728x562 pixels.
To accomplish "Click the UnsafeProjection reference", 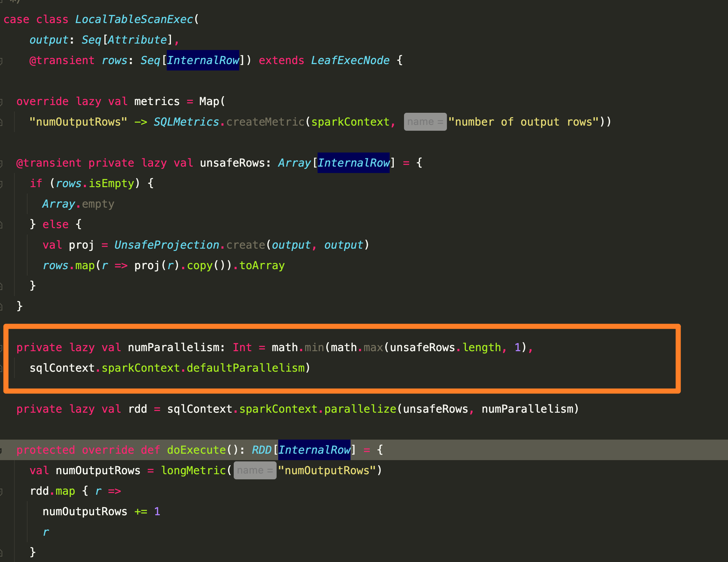I will pyautogui.click(x=167, y=245).
